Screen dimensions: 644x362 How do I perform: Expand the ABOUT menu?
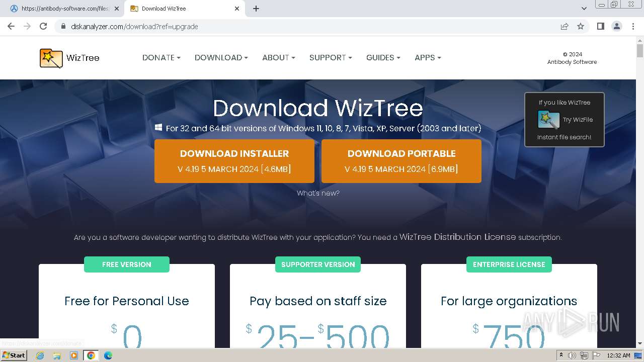click(x=279, y=58)
